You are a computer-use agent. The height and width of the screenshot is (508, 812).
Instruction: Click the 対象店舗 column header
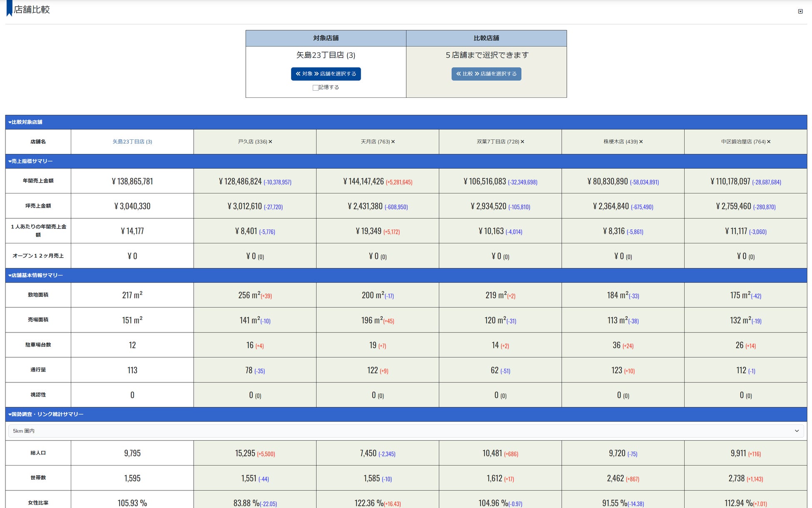click(x=326, y=38)
